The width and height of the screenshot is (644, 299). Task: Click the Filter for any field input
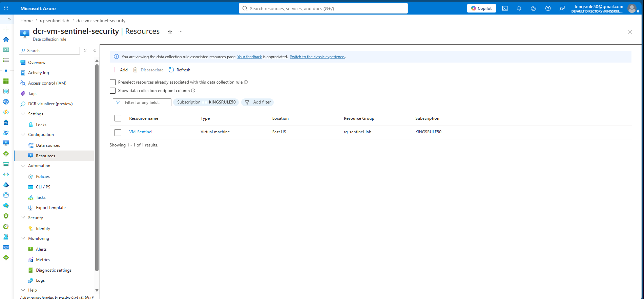pyautogui.click(x=142, y=102)
